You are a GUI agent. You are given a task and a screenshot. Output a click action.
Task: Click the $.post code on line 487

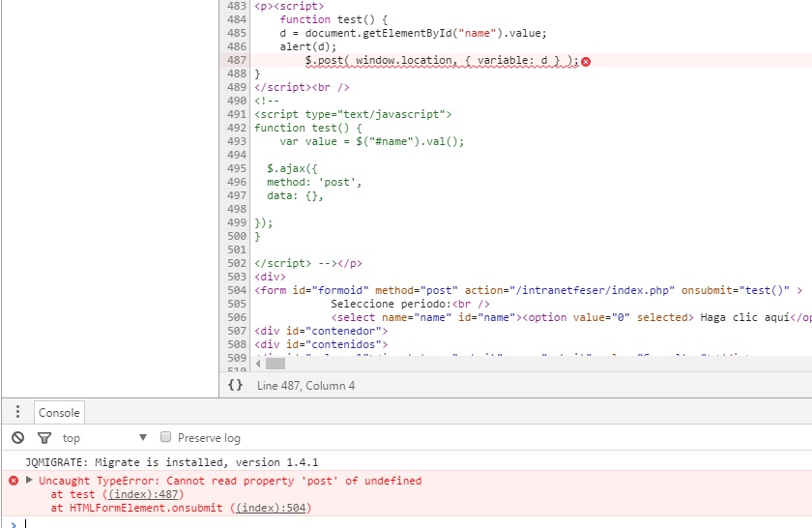tap(442, 60)
